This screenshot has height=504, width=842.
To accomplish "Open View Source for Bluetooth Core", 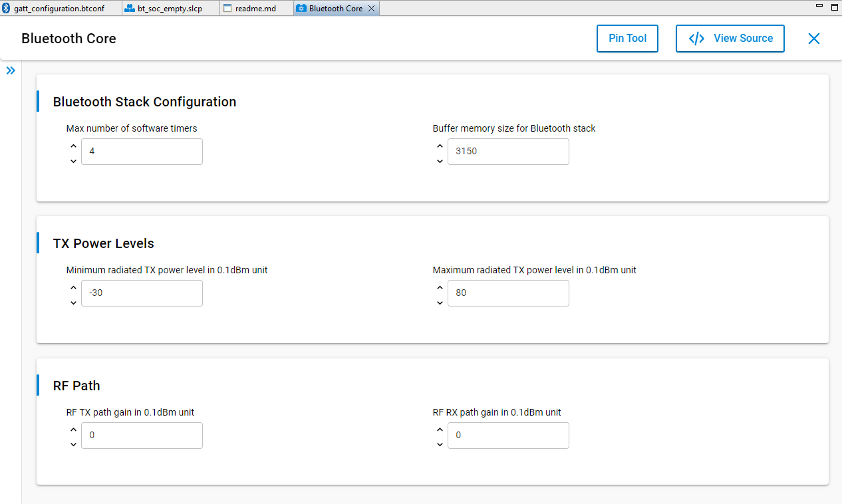I will click(730, 38).
